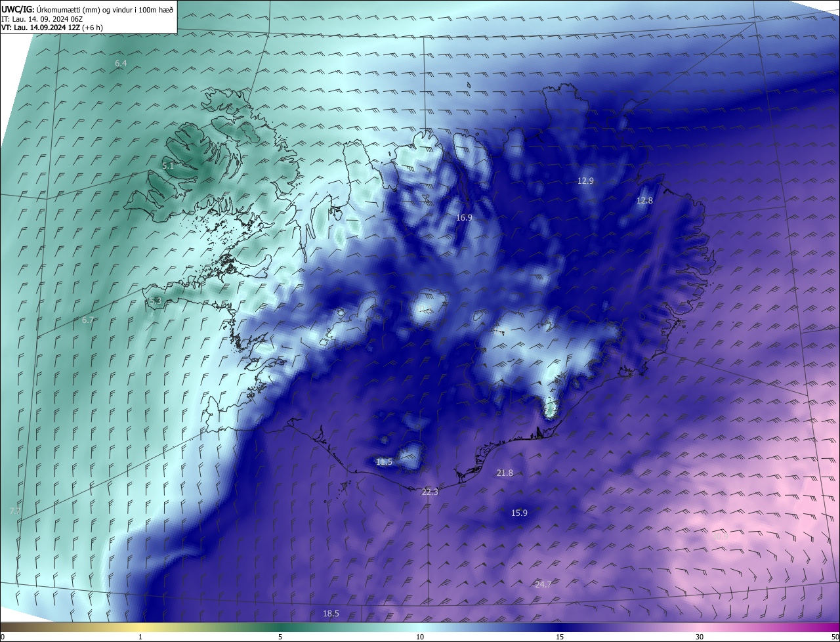Click the 5.1 value label over the Westfjords
Image resolution: width=840 pixels, height=642 pixels.
coord(168,166)
